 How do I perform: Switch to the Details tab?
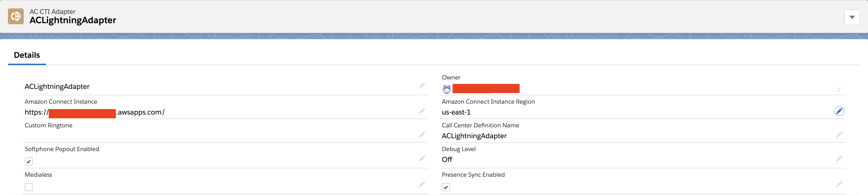[27, 55]
